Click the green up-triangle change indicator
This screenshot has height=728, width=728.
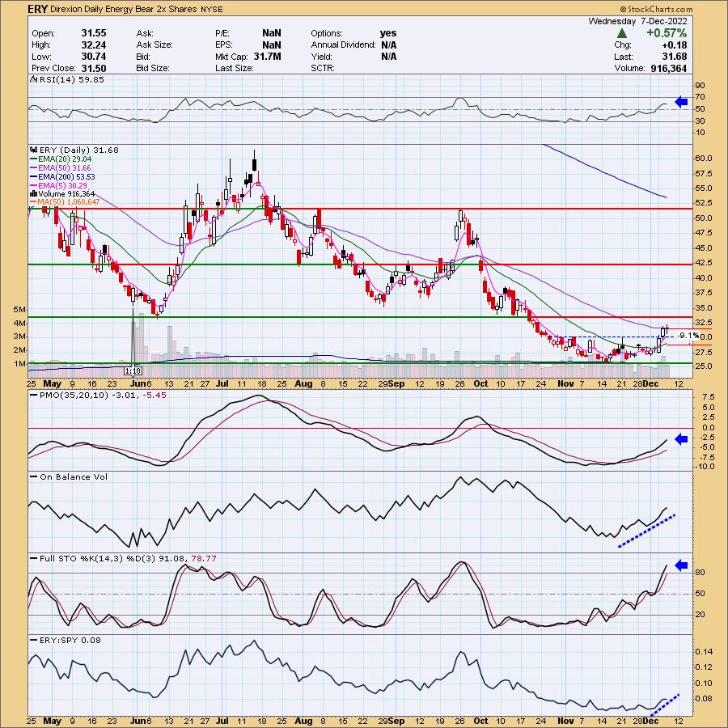click(622, 33)
